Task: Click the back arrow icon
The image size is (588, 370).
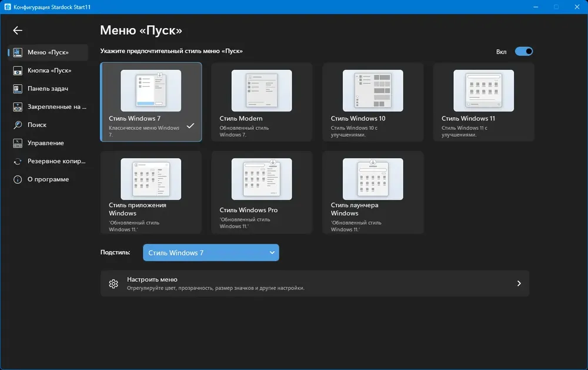Action: 18,31
